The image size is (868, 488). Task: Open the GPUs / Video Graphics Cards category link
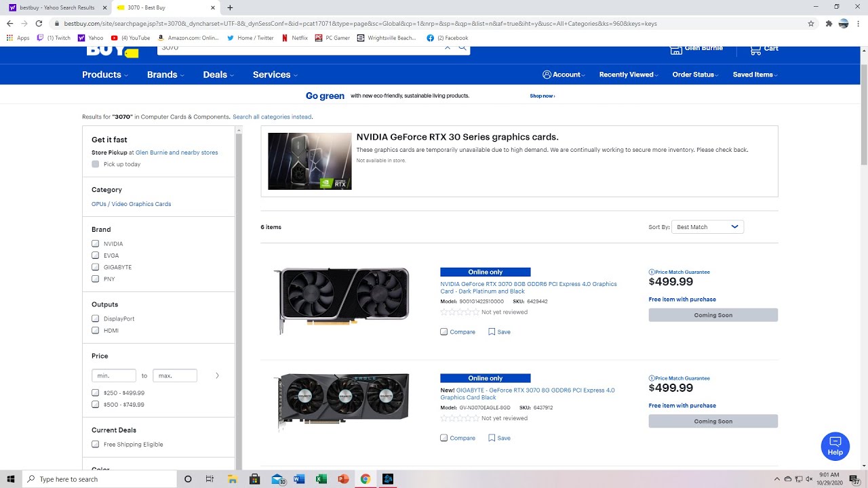131,204
